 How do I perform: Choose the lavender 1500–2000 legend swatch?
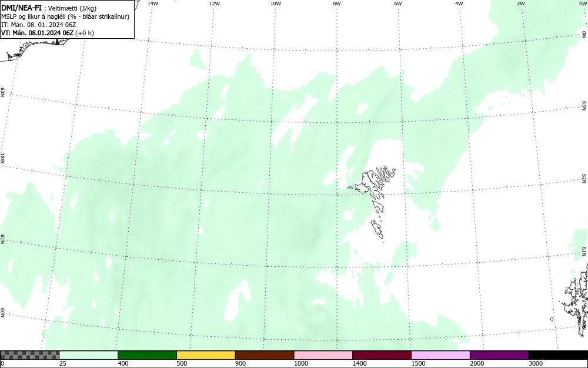(x=440, y=355)
